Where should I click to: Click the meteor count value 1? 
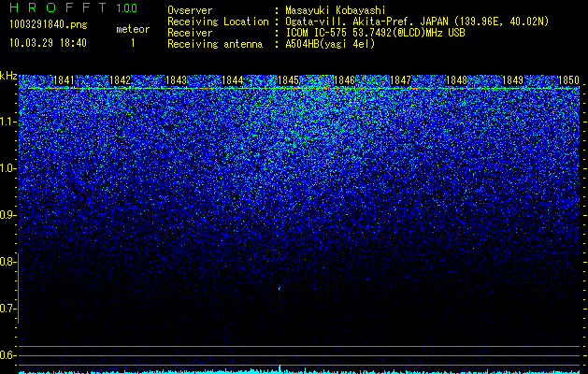(x=133, y=43)
